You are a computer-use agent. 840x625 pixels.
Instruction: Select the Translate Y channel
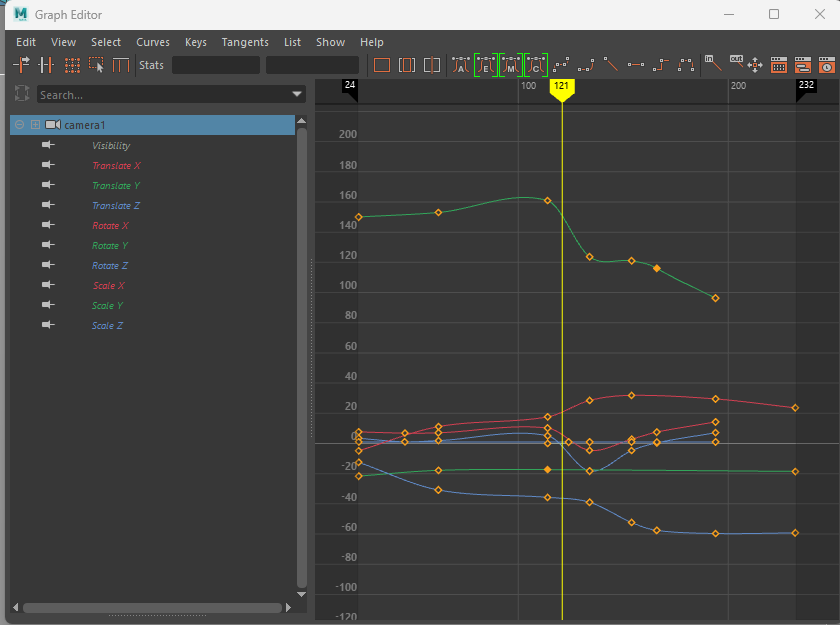point(116,185)
